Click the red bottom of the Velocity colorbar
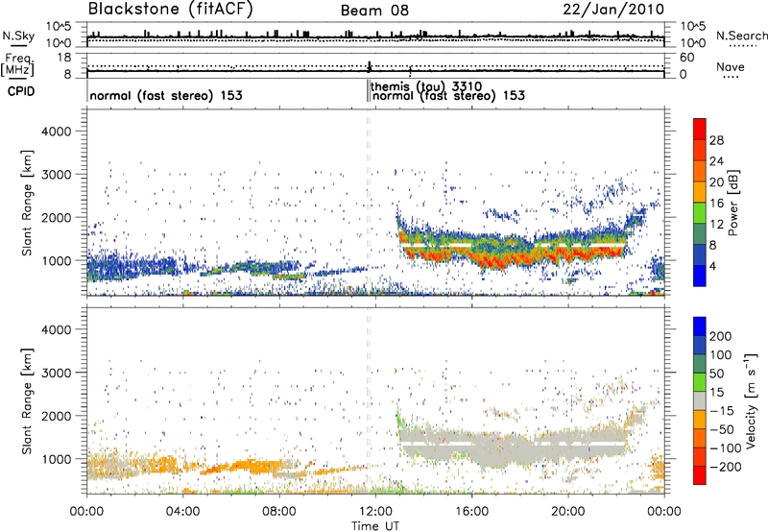The image size is (768, 532). click(x=700, y=475)
